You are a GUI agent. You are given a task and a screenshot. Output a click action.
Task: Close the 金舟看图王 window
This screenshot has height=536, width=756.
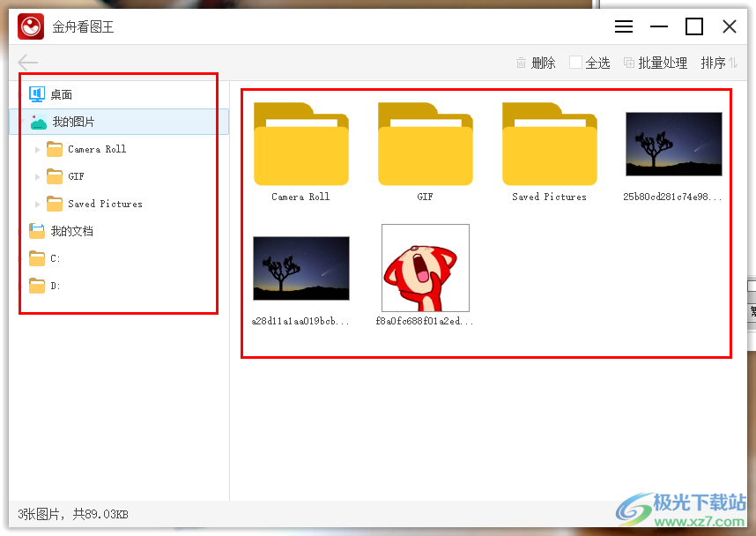click(x=730, y=26)
